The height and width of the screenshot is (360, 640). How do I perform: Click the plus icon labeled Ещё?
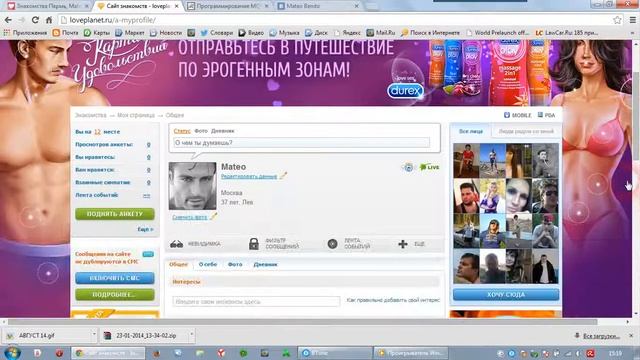tap(402, 244)
